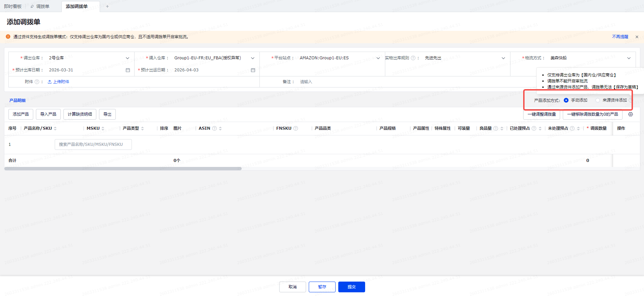Click the 取消 button
644x296 pixels.
click(x=293, y=287)
